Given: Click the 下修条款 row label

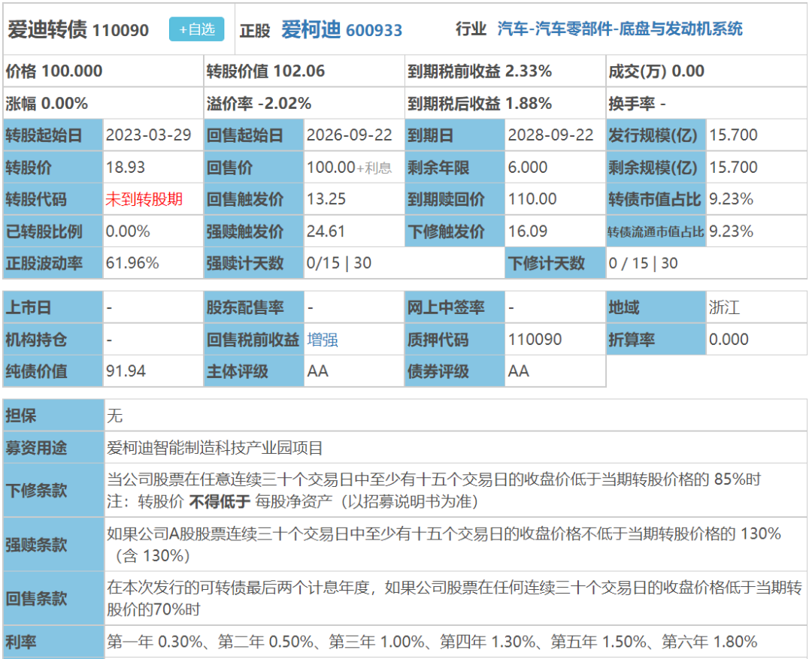Looking at the screenshot, I should point(53,490).
